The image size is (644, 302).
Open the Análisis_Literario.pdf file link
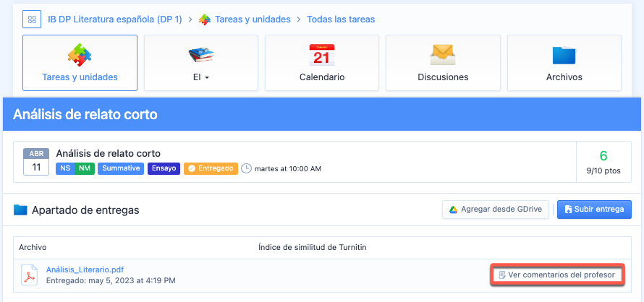(85, 269)
